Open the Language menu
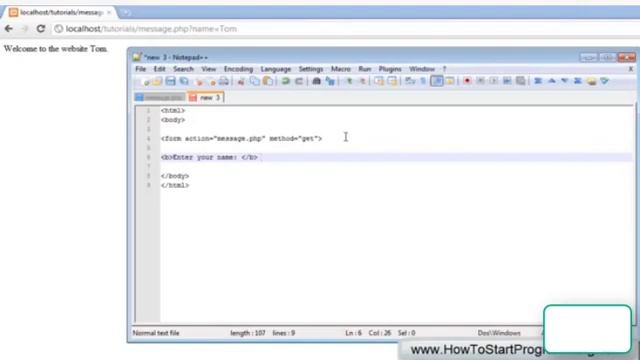 tap(276, 69)
